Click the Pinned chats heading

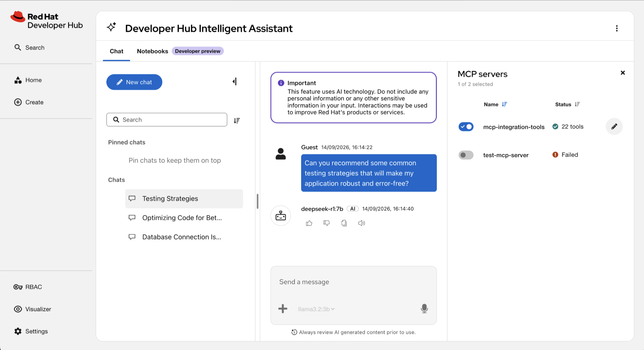(x=127, y=142)
